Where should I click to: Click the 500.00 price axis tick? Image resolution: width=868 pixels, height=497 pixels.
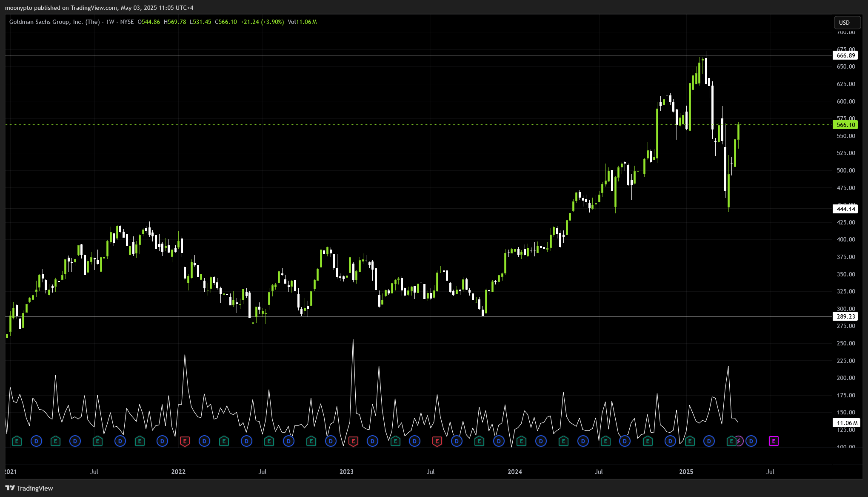(x=846, y=170)
